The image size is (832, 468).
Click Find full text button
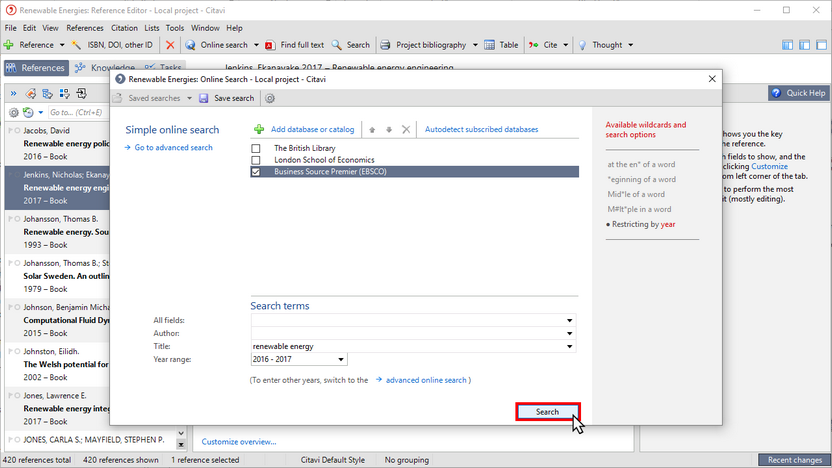coord(294,45)
